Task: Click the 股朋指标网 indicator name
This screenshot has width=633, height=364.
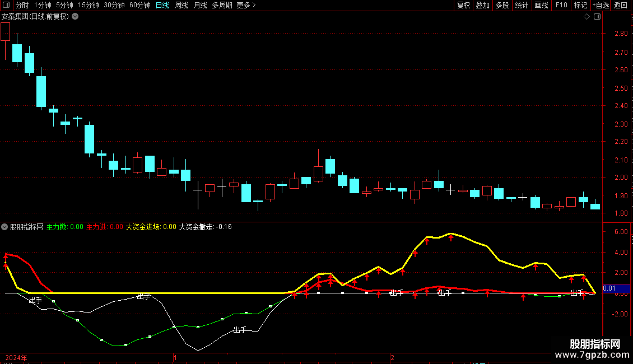Action: coord(27,227)
